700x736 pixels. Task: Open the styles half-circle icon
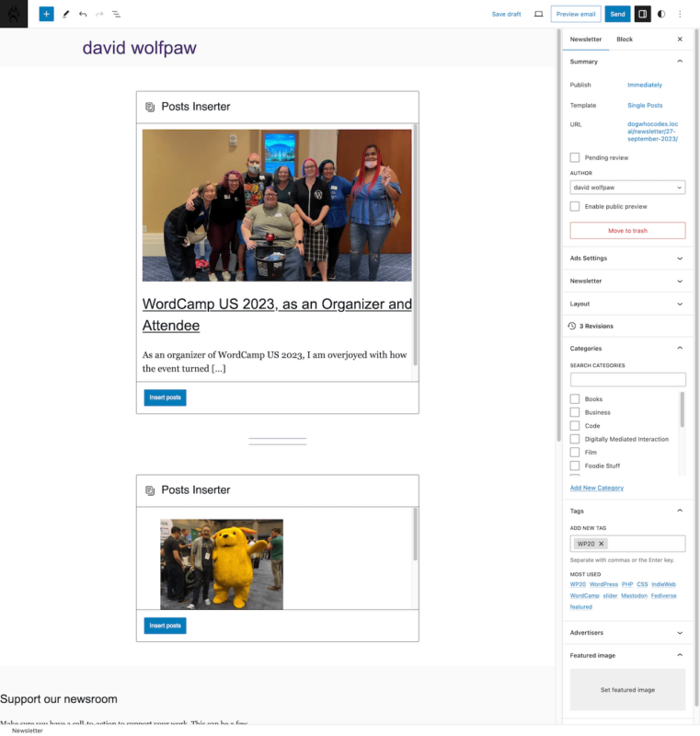click(x=661, y=14)
